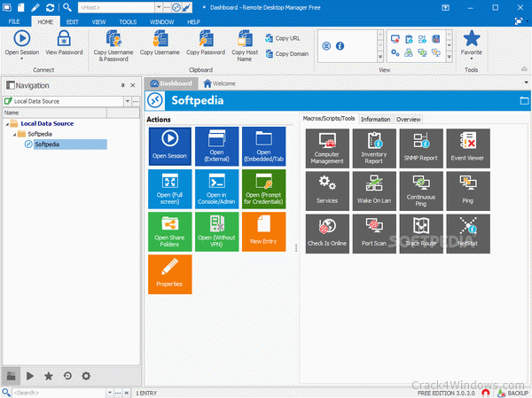This screenshot has width=532, height=398.
Task: Toggle full screen mode icon top right
Action: click(x=519, y=21)
